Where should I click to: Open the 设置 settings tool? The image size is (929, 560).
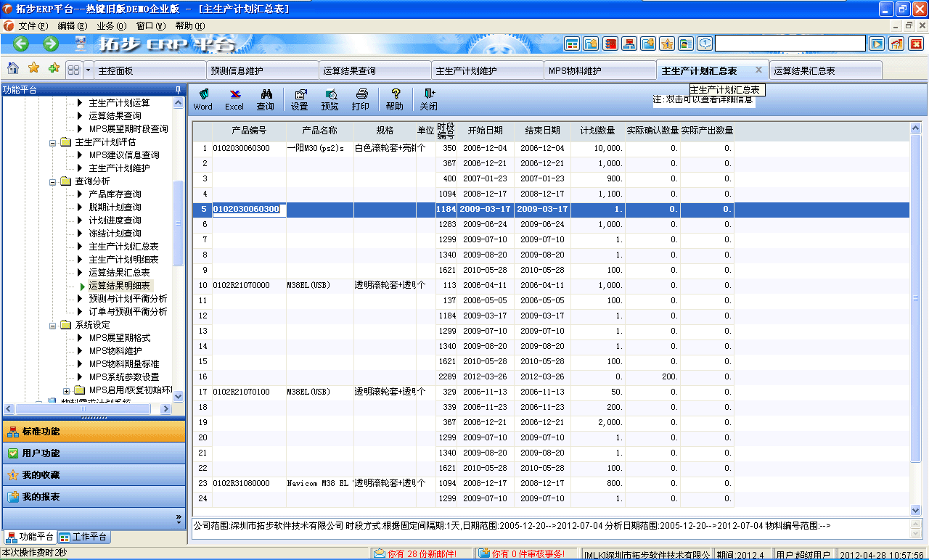click(x=301, y=99)
